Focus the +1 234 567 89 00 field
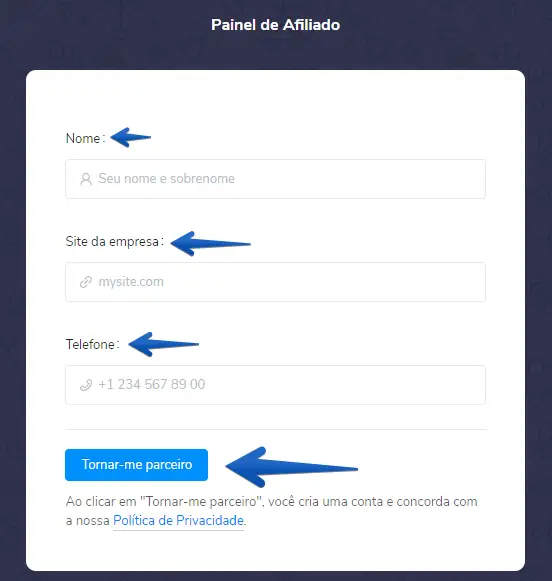The height and width of the screenshot is (581, 552). (x=275, y=385)
